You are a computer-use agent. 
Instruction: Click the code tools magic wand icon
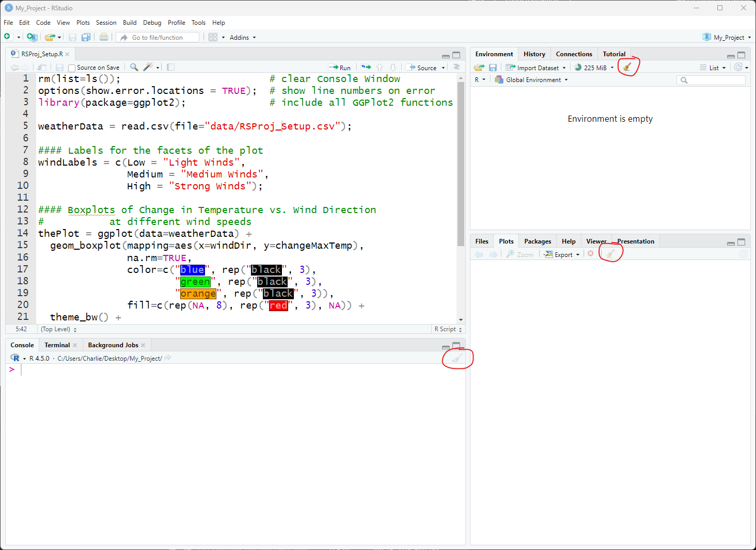click(148, 68)
